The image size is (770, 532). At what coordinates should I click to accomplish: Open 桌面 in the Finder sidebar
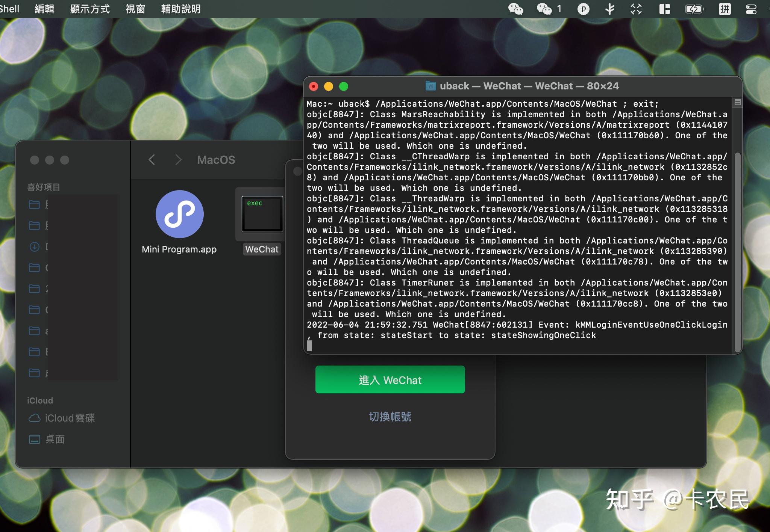click(x=47, y=439)
